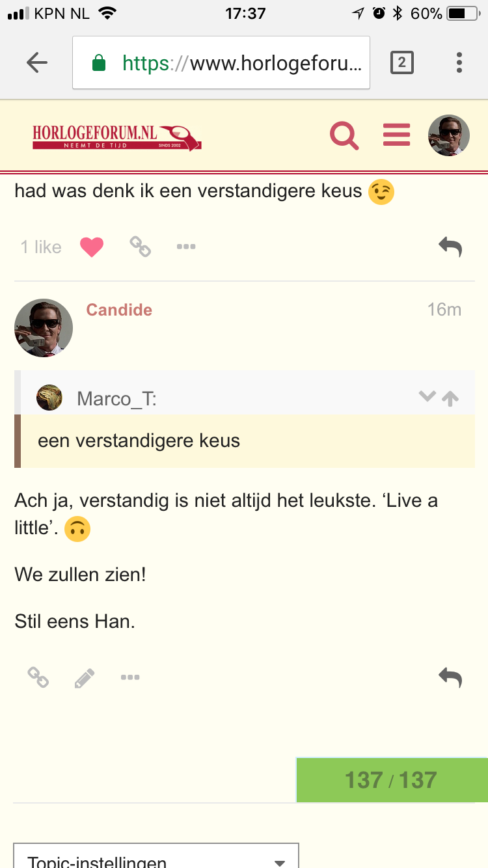Edit Candide's post with pencil icon
This screenshot has width=488, height=868.
85,678
